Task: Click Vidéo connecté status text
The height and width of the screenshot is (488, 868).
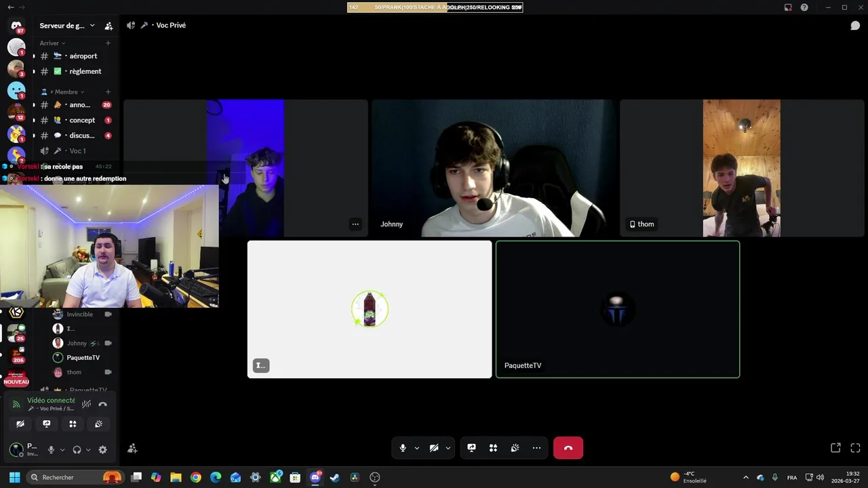Action: point(51,401)
